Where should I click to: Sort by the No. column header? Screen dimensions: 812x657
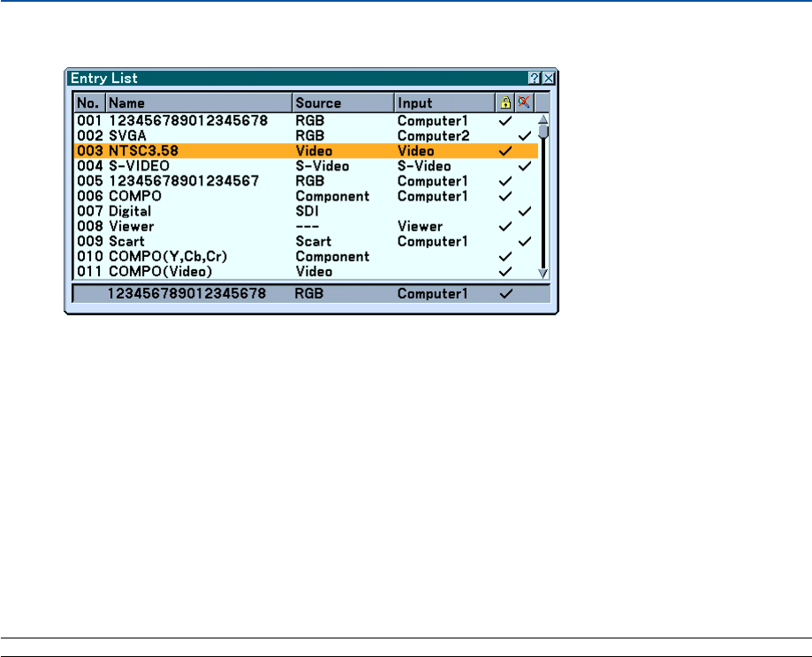[x=90, y=102]
